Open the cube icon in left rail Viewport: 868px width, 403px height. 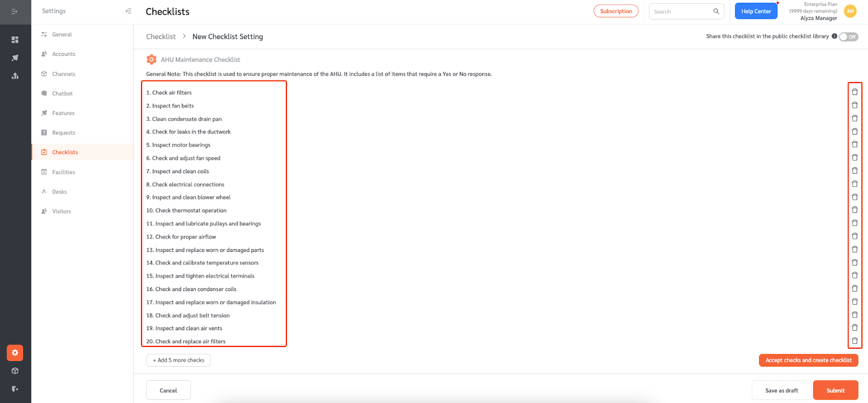tap(15, 370)
